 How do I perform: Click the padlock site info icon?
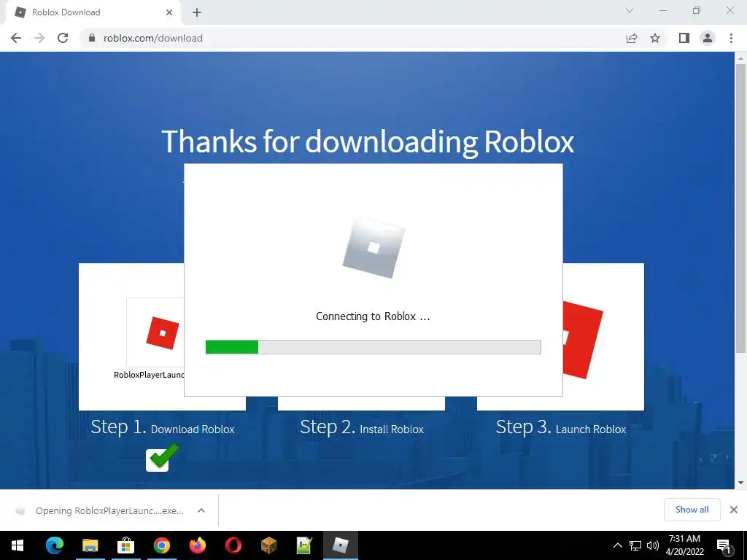coord(92,38)
